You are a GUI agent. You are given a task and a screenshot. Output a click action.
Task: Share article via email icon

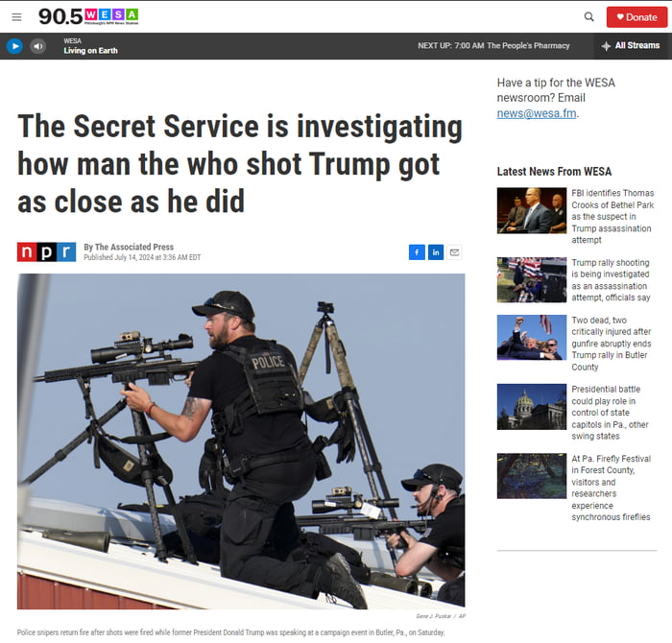[455, 252]
